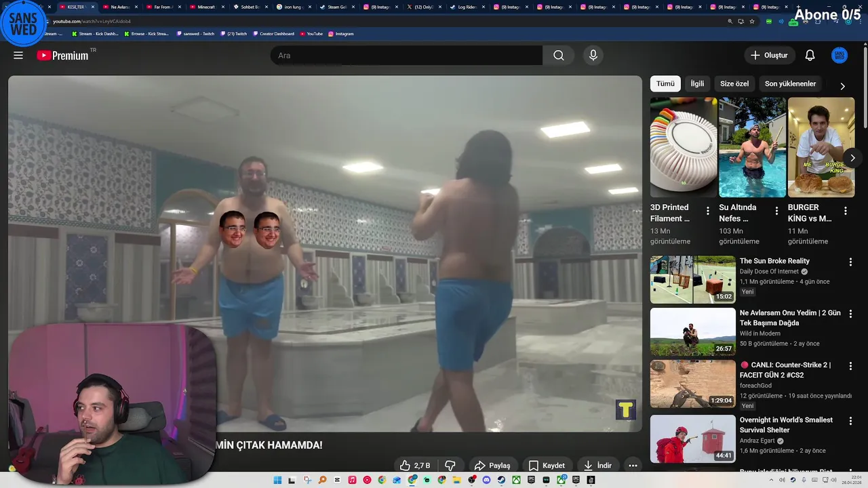Open the notifications bell

click(x=810, y=56)
